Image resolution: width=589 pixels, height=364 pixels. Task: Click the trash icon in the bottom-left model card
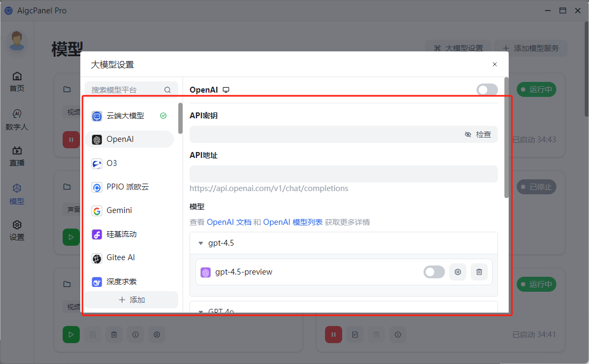click(x=114, y=335)
